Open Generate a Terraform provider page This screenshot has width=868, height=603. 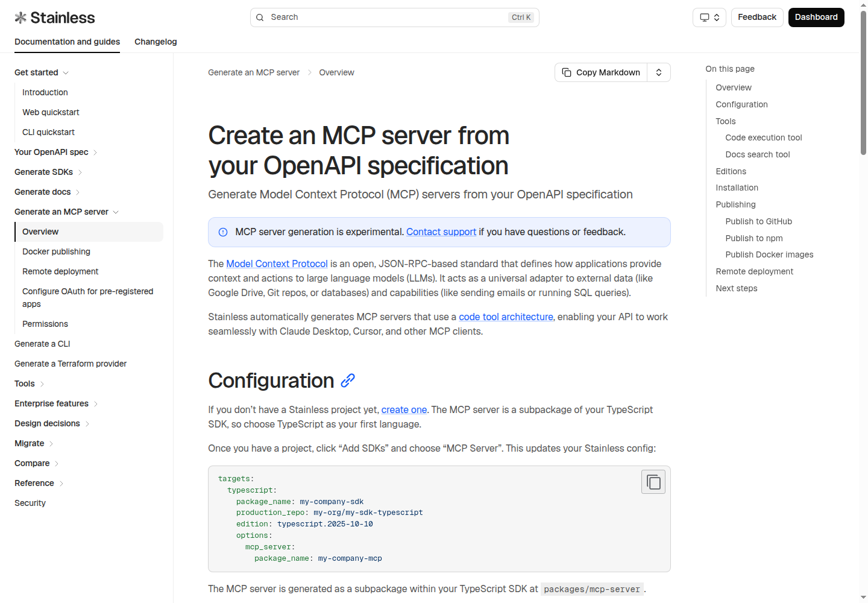[71, 364]
